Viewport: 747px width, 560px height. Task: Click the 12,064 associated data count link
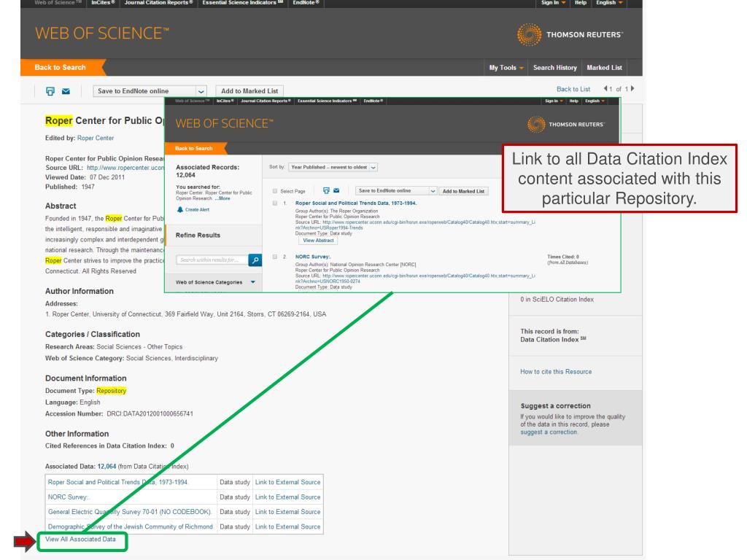tap(107, 467)
